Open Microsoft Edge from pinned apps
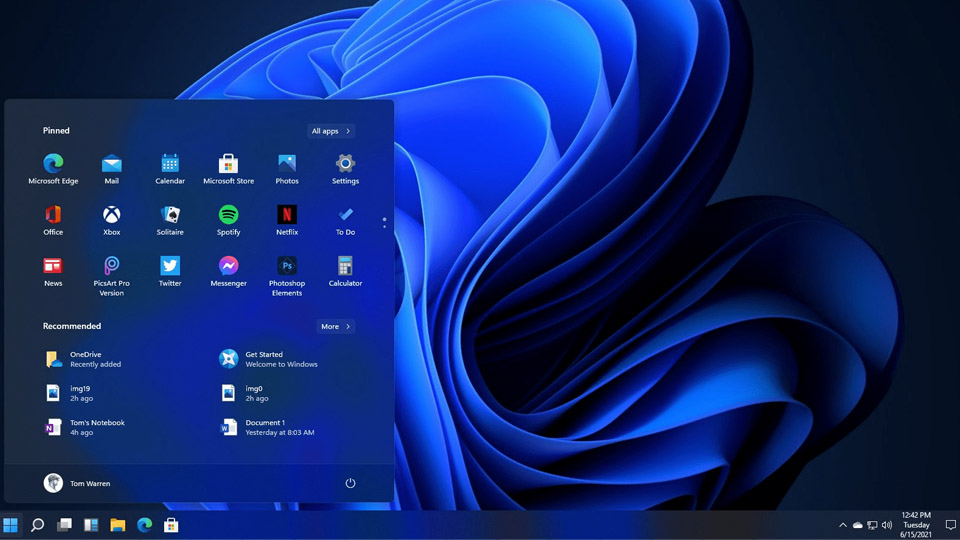The height and width of the screenshot is (540, 960). (x=53, y=164)
